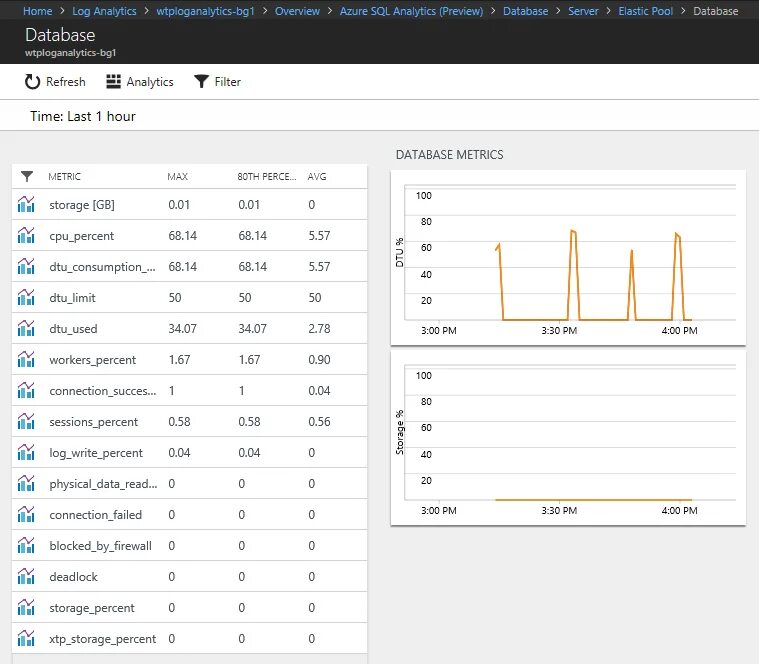Open chart icon for xtp_storage_percent row
The image size is (759, 664).
click(26, 638)
